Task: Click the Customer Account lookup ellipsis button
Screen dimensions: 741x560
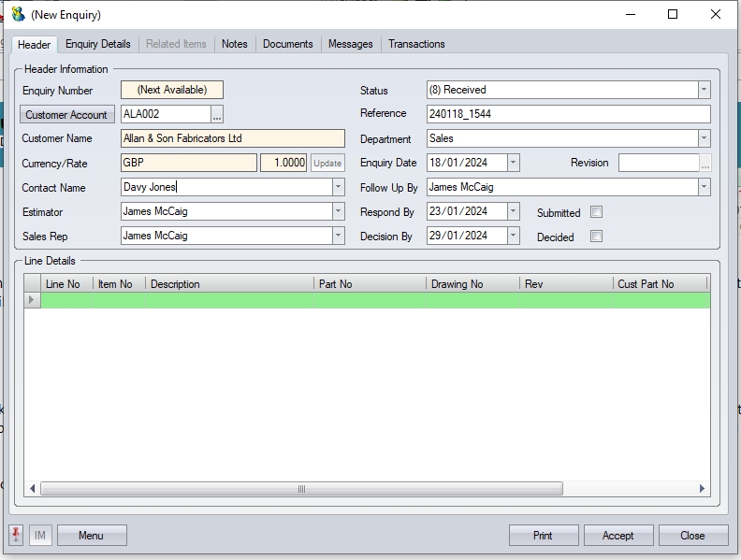Action: [217, 114]
